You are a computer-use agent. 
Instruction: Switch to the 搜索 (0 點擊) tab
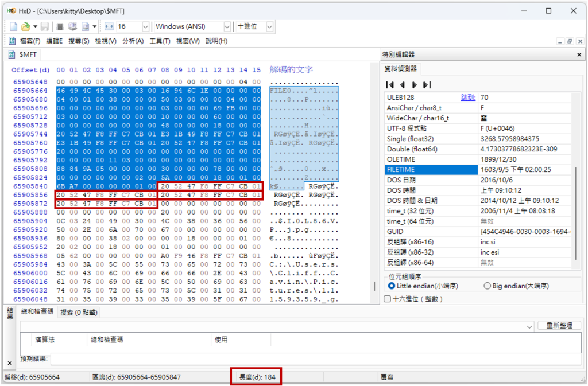point(79,312)
